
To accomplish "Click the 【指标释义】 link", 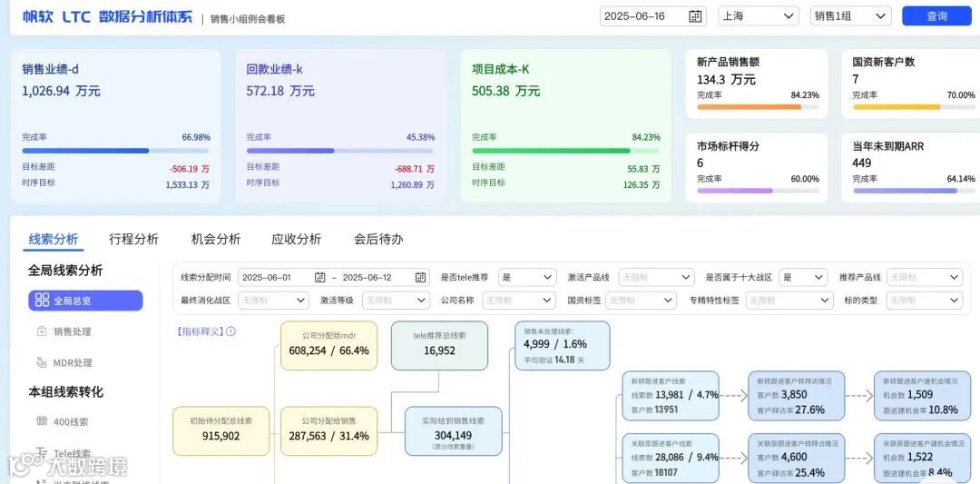I will 201,331.
